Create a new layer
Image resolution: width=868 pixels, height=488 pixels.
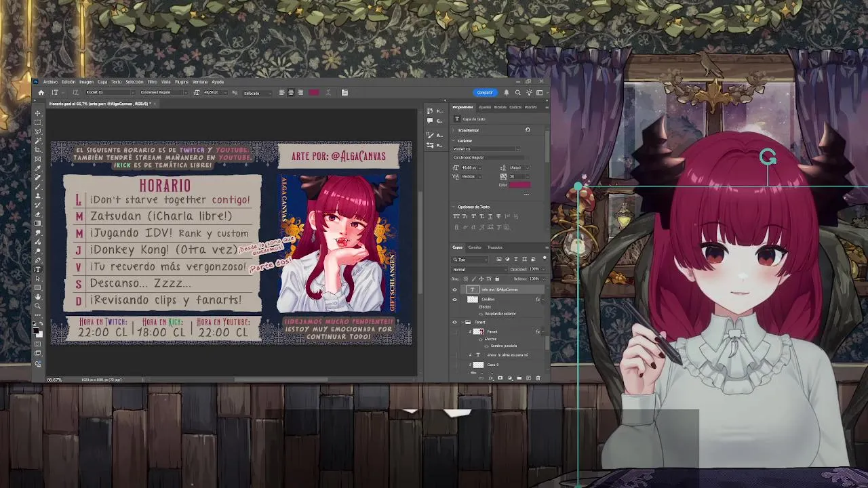tap(528, 378)
